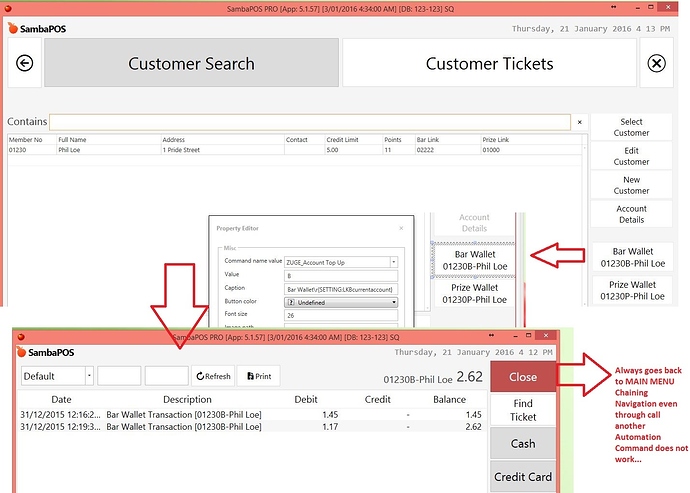Viewport: 690px width, 493px height.
Task: Expand the Command name value dropdown
Action: [393, 262]
